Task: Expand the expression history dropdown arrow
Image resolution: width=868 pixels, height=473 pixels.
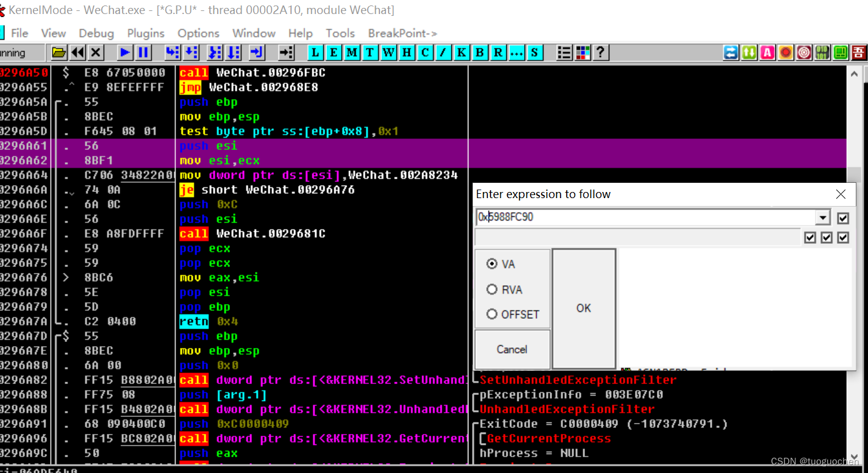Action: 823,218
